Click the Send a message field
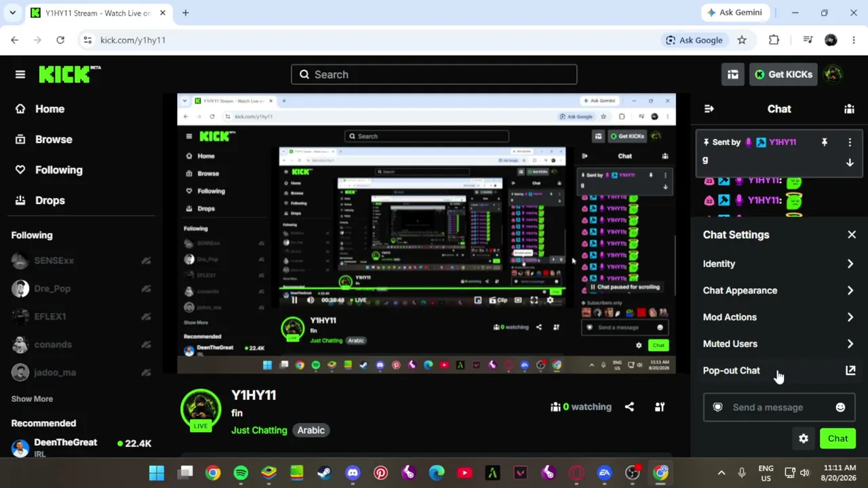868x488 pixels. pyautogui.click(x=778, y=407)
